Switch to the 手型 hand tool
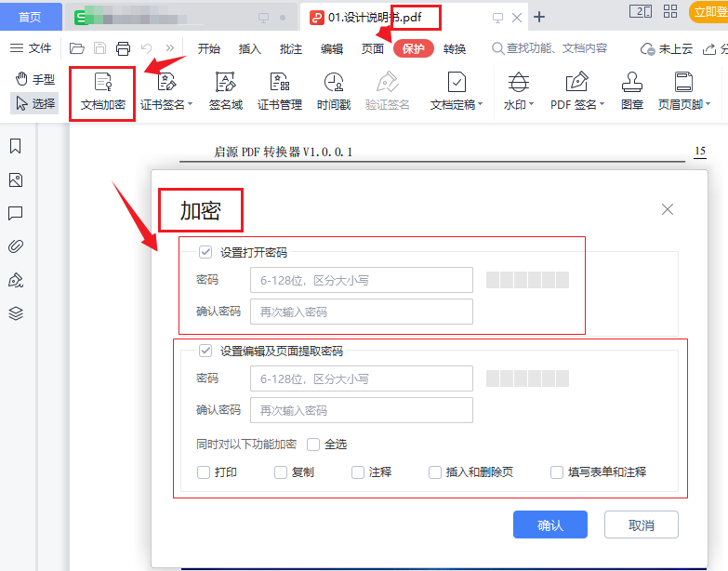This screenshot has width=728, height=571. point(35,79)
